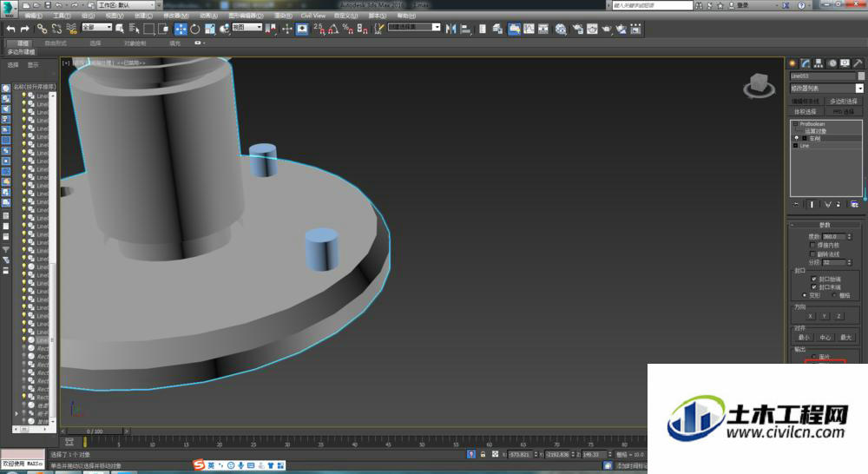Image resolution: width=868 pixels, height=474 pixels.
Task: Click the ViewCube in the viewport
Action: (759, 85)
